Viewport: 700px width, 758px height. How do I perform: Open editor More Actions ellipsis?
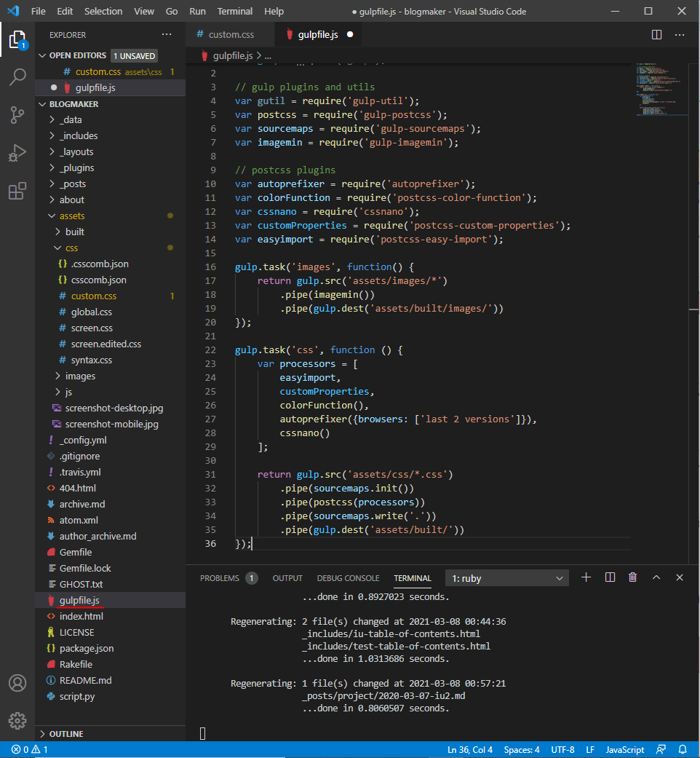[x=680, y=35]
